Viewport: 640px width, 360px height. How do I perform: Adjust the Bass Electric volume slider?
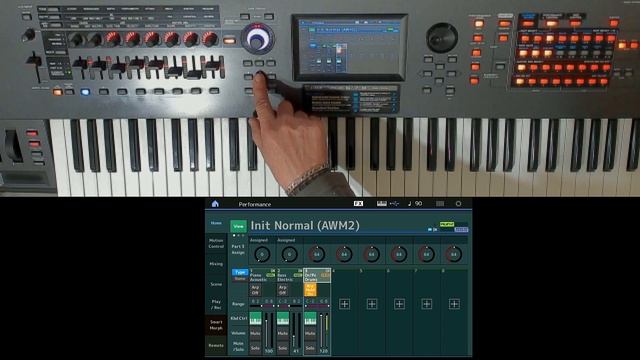294,330
